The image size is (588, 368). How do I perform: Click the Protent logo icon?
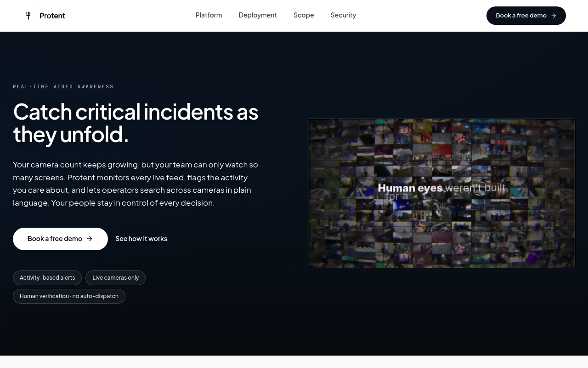tap(28, 16)
